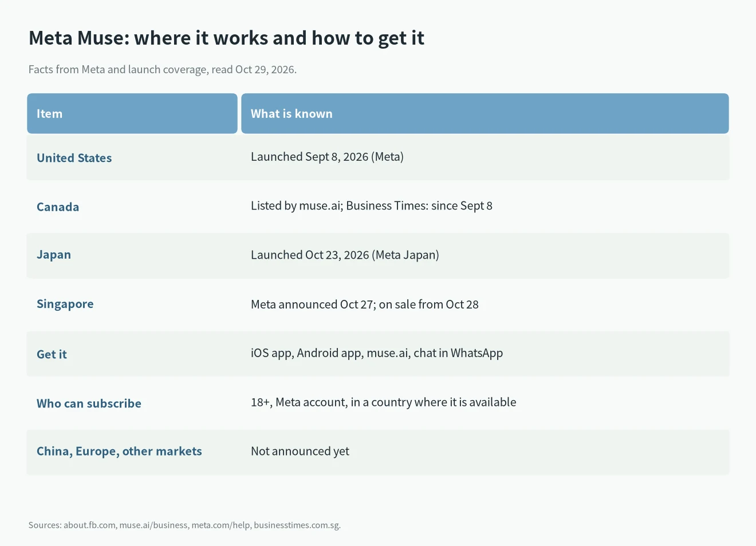Click the 'Not announced yet' cell
The height and width of the screenshot is (546, 756).
click(x=300, y=452)
